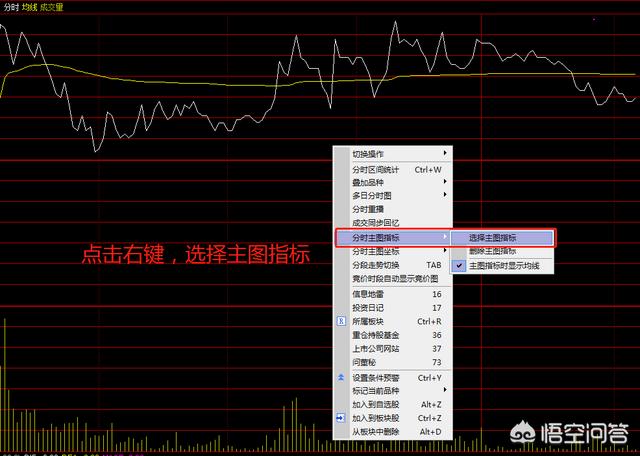Screen dimensions: 640x456
Task: Click the icon beside 所属板块 menu entry
Action: [x=341, y=322]
